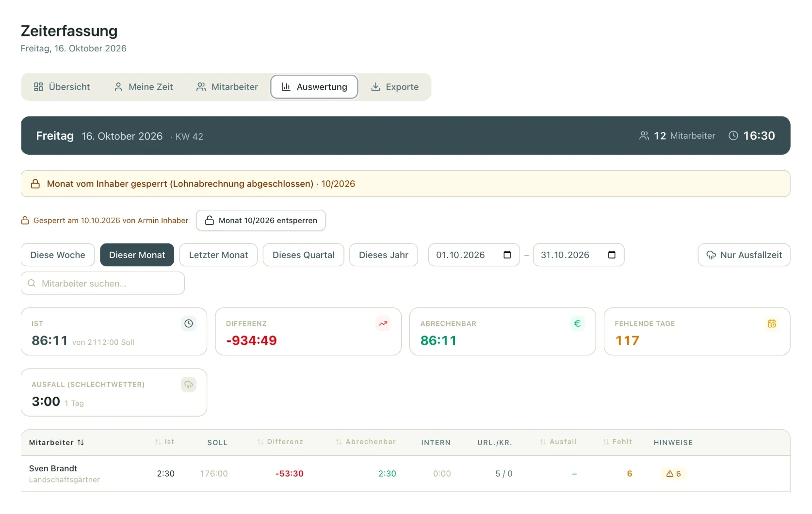Click the clock icon in IST card
This screenshot has height=514, width=812.
tap(189, 323)
